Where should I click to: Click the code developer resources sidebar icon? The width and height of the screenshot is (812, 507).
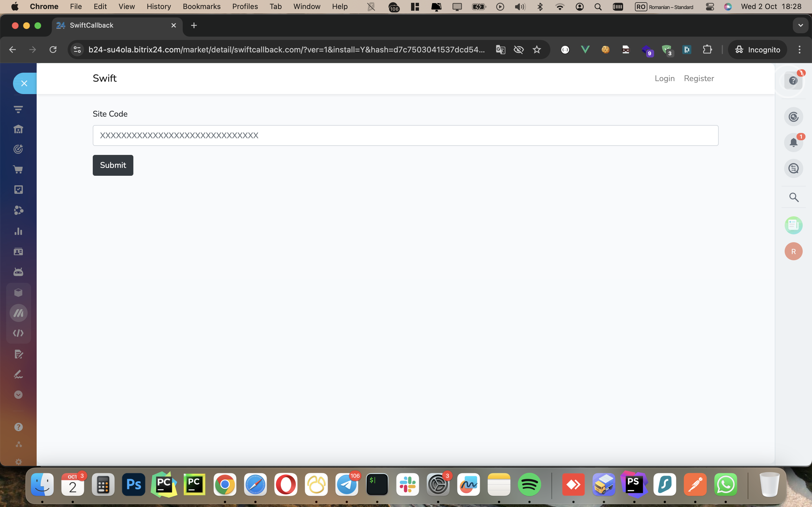pos(18,333)
